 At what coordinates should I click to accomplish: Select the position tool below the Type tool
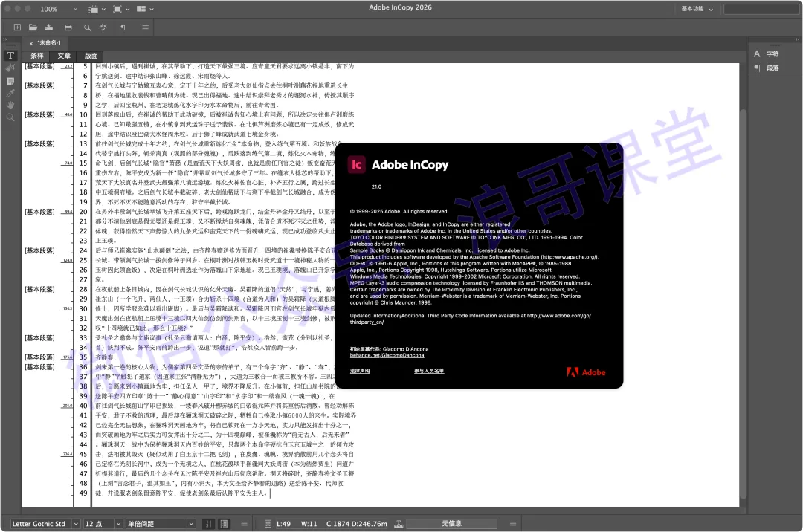pyautogui.click(x=10, y=68)
